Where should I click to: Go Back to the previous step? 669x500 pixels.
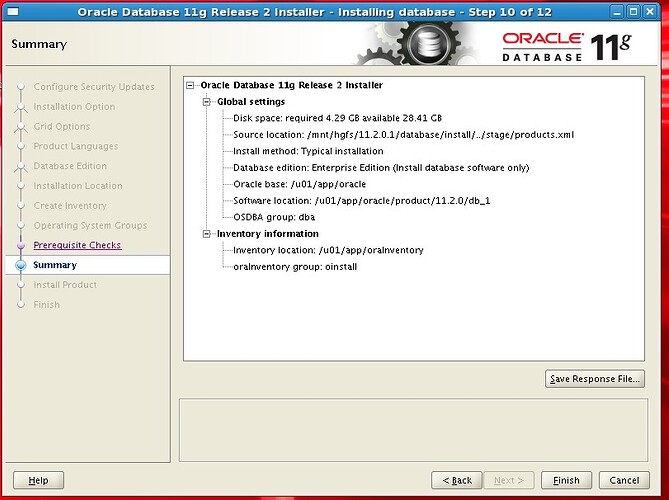pos(457,480)
